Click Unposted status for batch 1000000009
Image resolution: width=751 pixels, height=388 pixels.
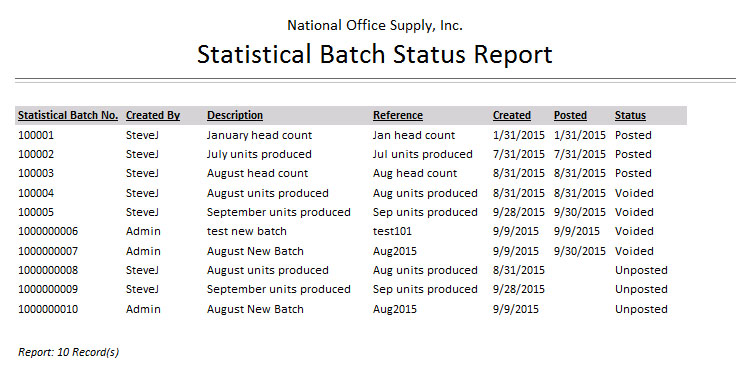[641, 289]
